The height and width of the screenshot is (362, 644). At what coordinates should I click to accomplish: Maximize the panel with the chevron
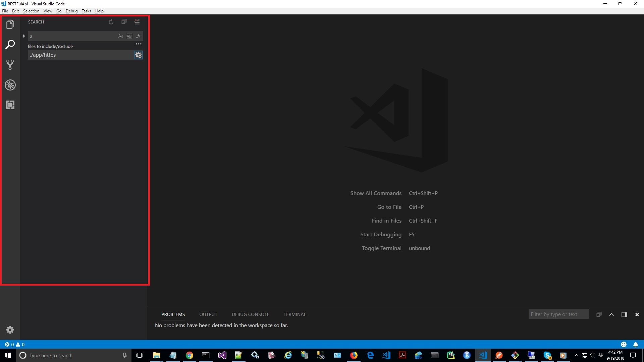[x=612, y=314]
